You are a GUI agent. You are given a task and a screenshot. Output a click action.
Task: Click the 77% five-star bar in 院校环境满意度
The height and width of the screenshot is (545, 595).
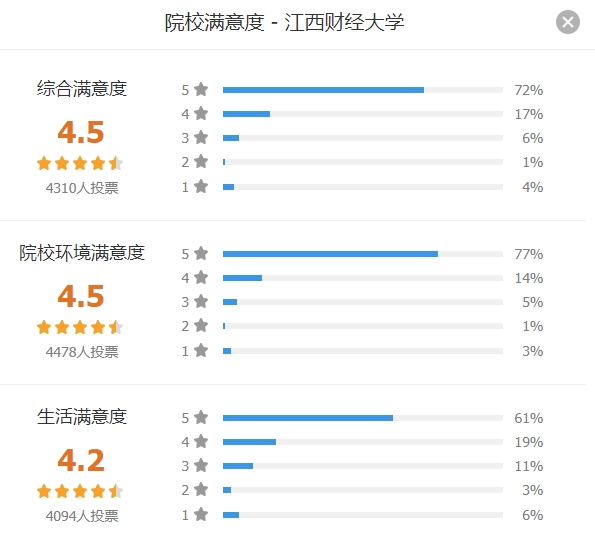tap(363, 254)
